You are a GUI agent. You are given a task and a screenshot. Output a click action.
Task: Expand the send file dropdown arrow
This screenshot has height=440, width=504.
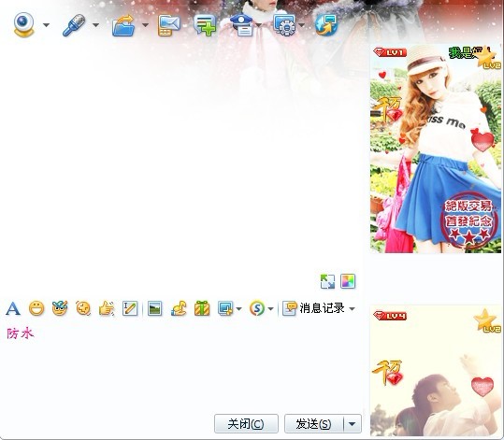point(145,25)
